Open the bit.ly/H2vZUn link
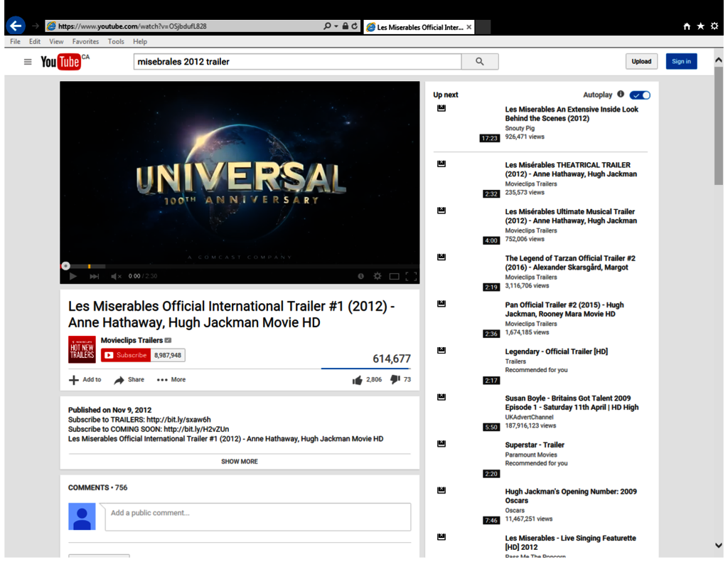This screenshot has height=562, width=728. (196, 429)
